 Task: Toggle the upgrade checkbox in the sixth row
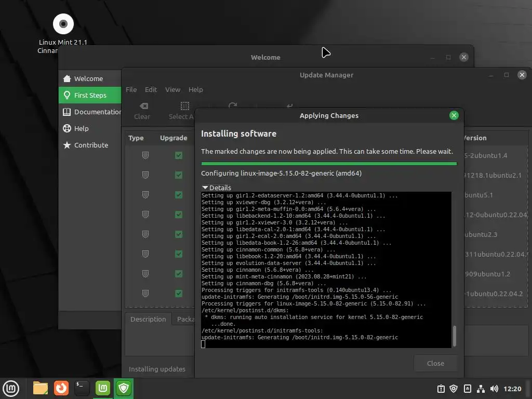179,254
